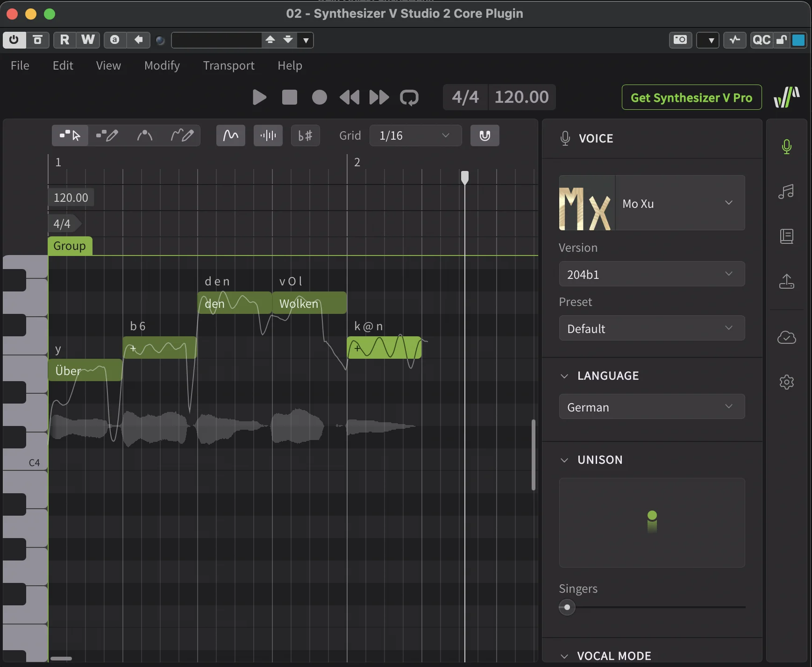Image resolution: width=812 pixels, height=667 pixels.
Task: Toggle the snap magnet button
Action: [x=485, y=135]
